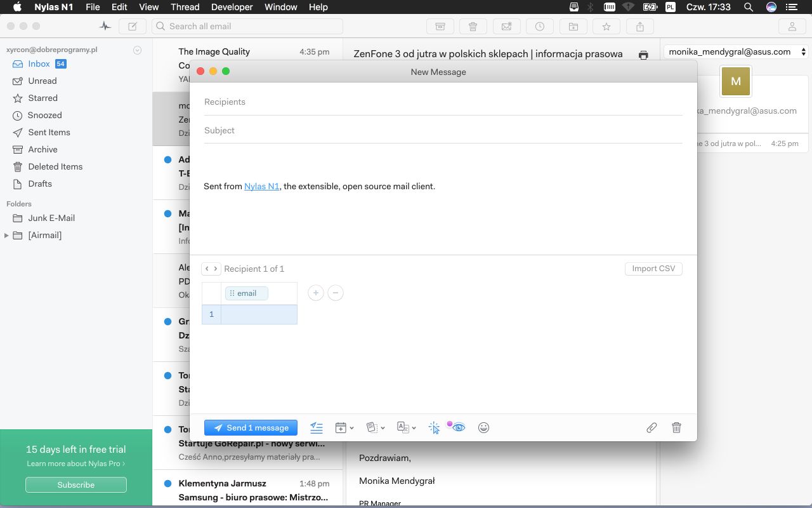Image resolution: width=812 pixels, height=508 pixels.
Task: Open the Starred folder
Action: [x=43, y=98]
